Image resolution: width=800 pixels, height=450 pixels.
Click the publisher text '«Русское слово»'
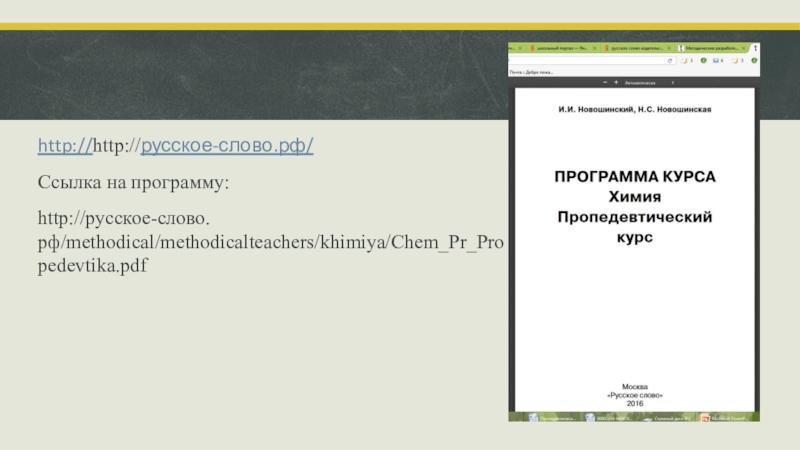click(x=635, y=395)
